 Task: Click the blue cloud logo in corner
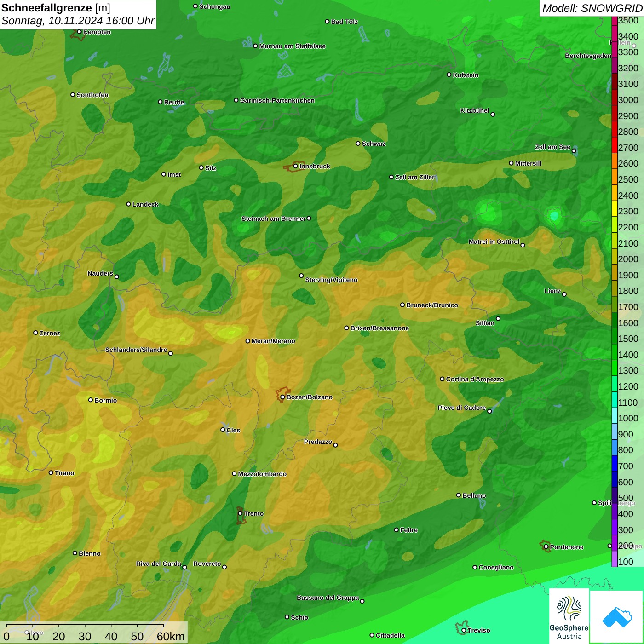(x=617, y=617)
